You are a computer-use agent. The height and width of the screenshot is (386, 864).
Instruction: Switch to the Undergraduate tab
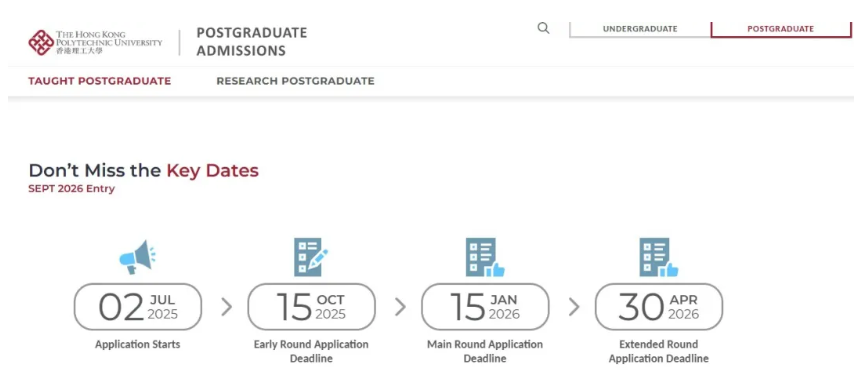pos(640,29)
